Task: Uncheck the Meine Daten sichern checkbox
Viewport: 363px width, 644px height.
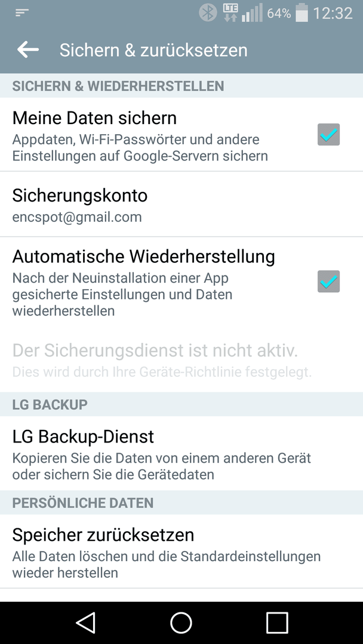Action: click(x=328, y=134)
